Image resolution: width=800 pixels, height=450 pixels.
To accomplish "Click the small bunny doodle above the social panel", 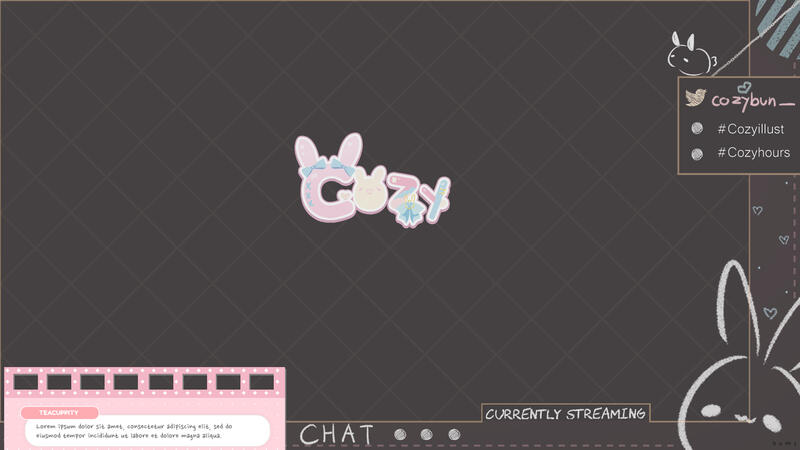I will (x=692, y=55).
